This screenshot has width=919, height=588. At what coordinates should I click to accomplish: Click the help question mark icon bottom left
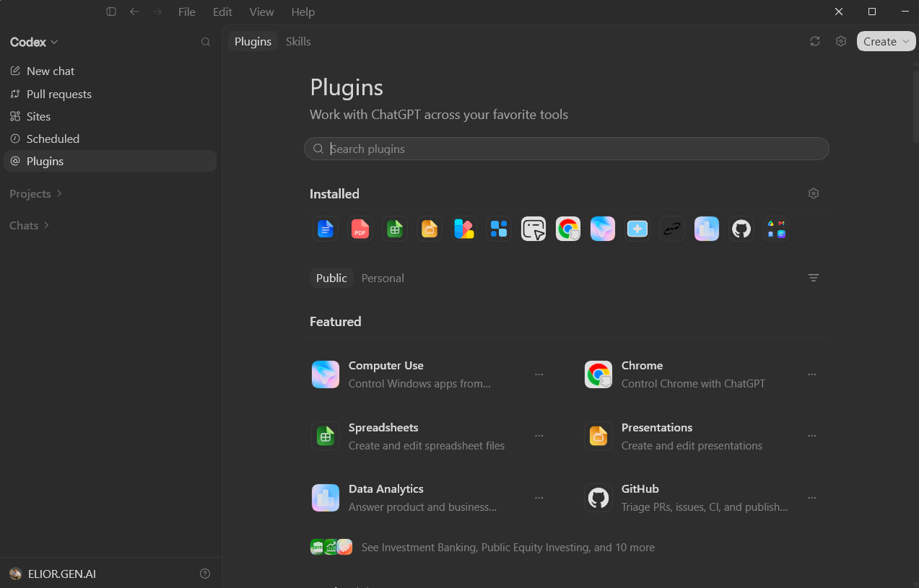(x=205, y=574)
